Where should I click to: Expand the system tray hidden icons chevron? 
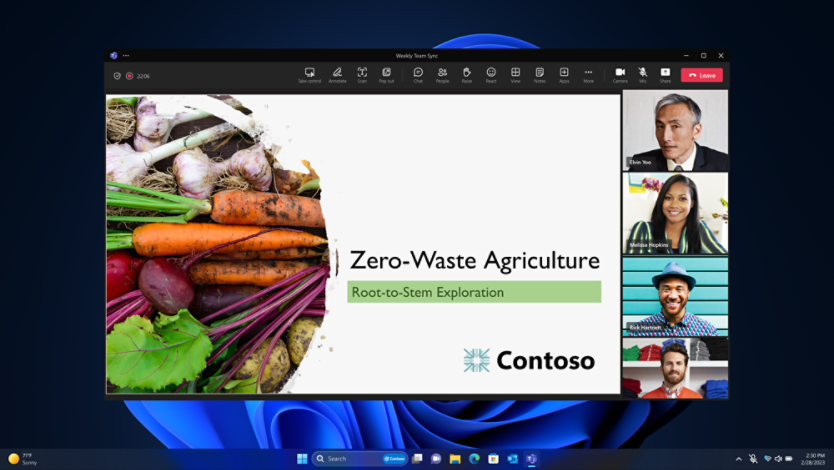(x=739, y=458)
